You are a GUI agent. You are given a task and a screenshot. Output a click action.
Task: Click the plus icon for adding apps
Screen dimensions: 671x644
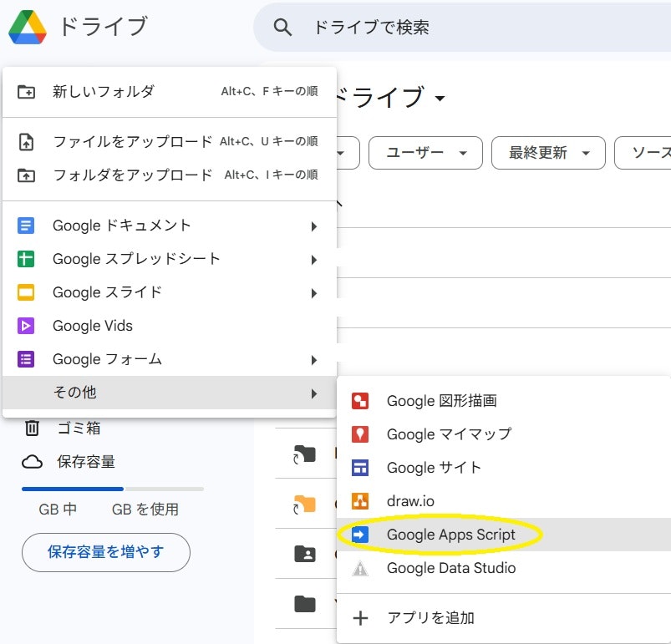[360, 618]
